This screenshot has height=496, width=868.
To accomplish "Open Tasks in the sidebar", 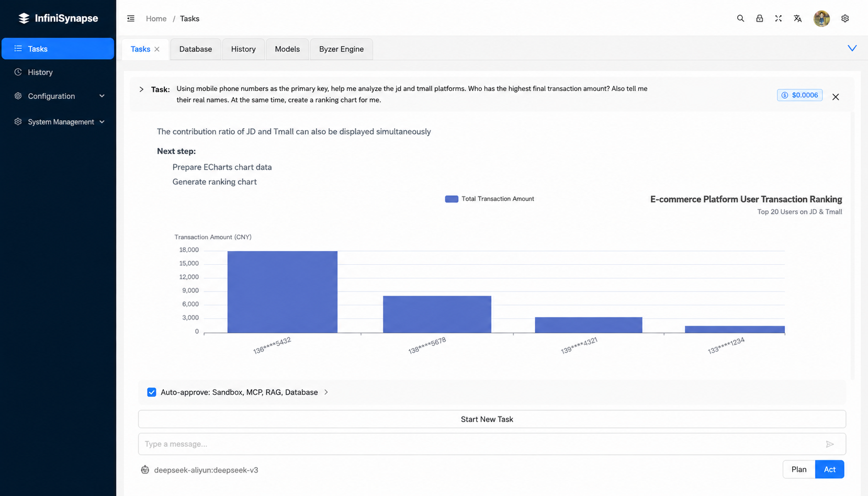I will coord(58,49).
